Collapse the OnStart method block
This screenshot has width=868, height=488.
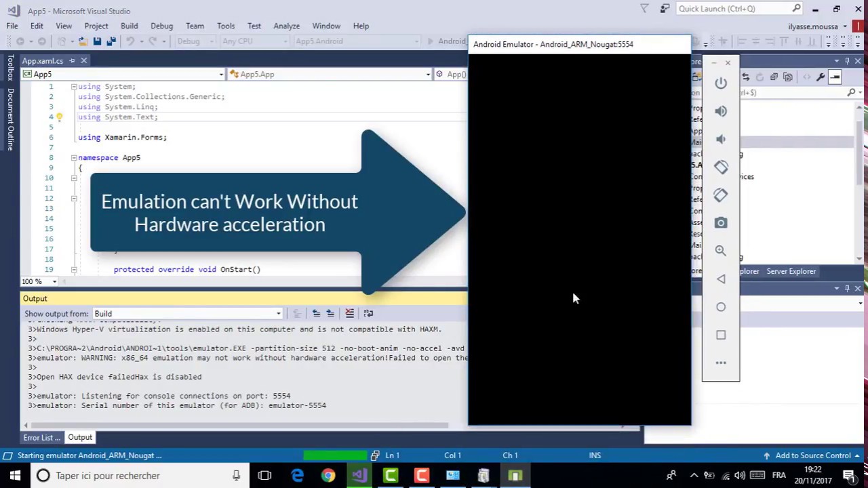tap(74, 270)
